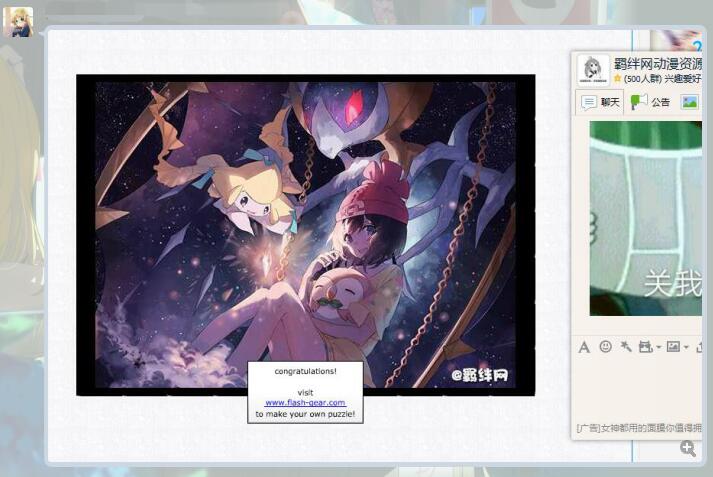Open the emoji smiley picker
This screenshot has height=477, width=713.
[x=605, y=346]
